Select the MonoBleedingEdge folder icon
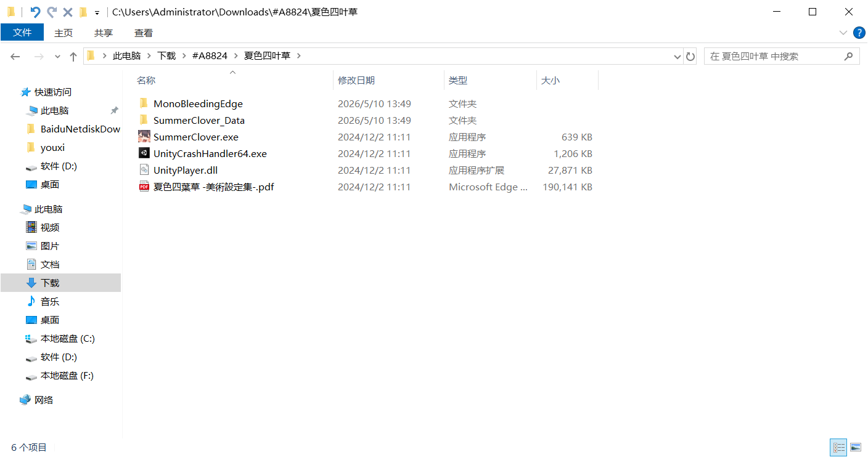Viewport: 868px width, 457px height. 144,103
